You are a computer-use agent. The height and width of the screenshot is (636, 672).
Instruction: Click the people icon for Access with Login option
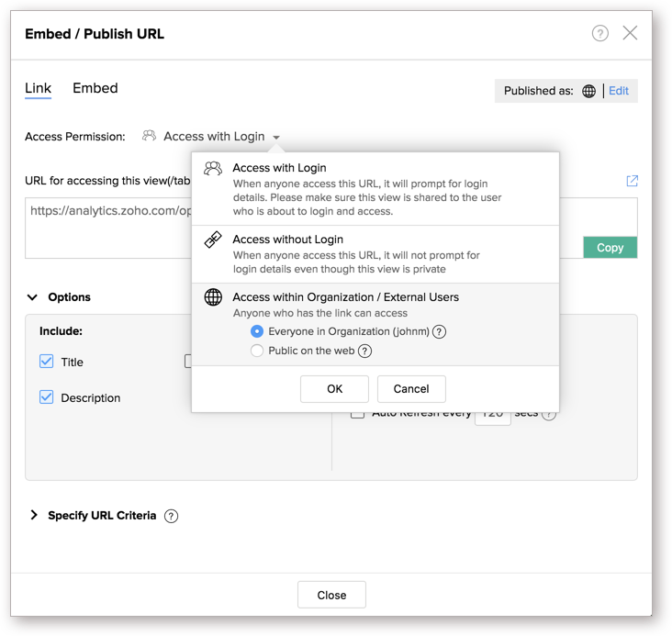(x=213, y=169)
